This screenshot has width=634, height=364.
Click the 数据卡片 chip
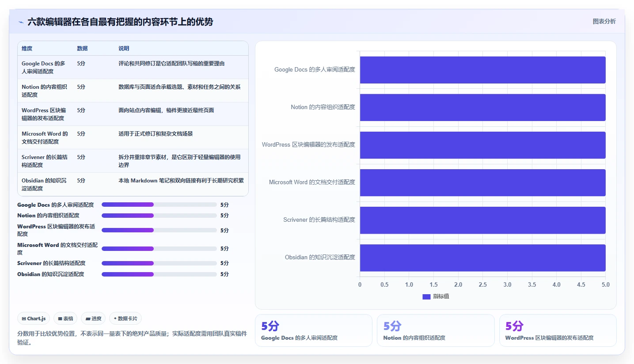tap(125, 318)
